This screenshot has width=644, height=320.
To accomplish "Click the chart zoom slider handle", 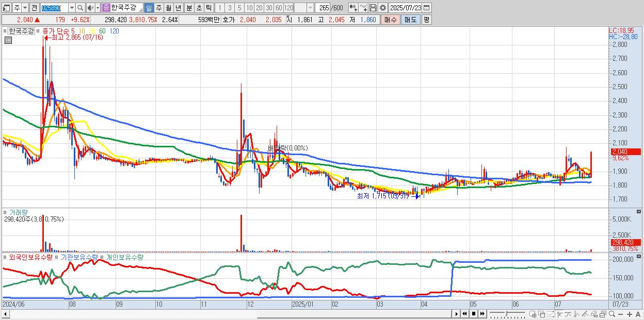I will point(506,313).
